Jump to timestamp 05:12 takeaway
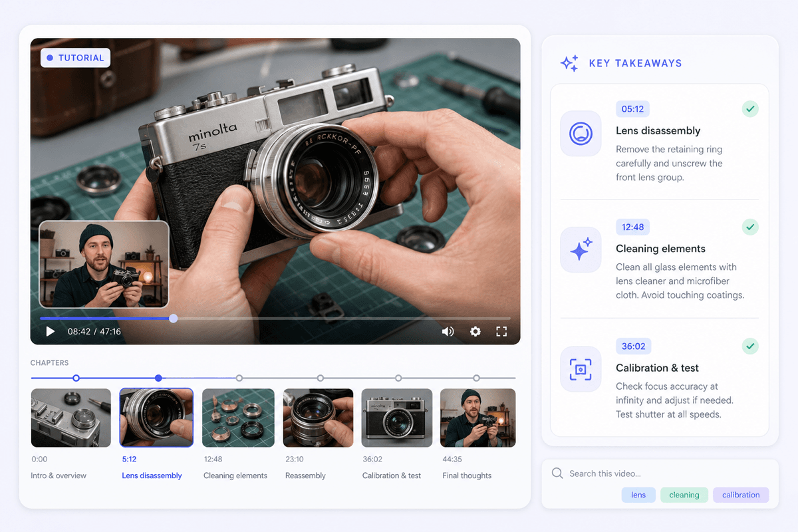This screenshot has width=798, height=532. (632, 109)
